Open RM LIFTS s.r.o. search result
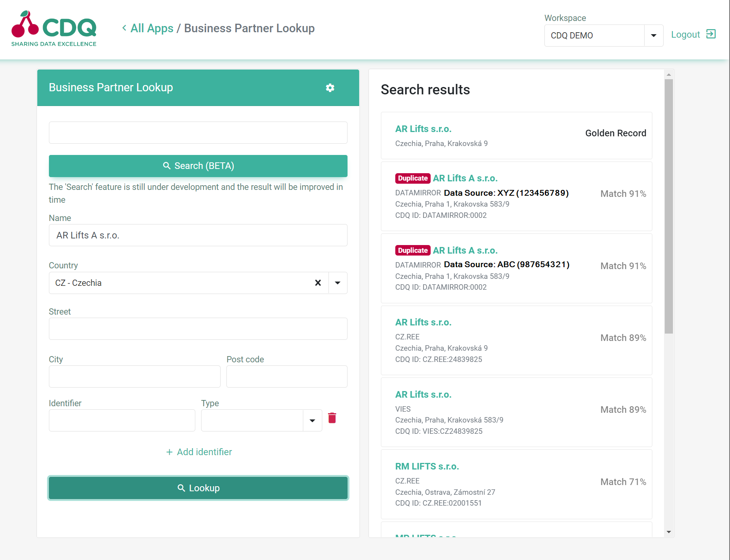730x560 pixels. (x=427, y=466)
